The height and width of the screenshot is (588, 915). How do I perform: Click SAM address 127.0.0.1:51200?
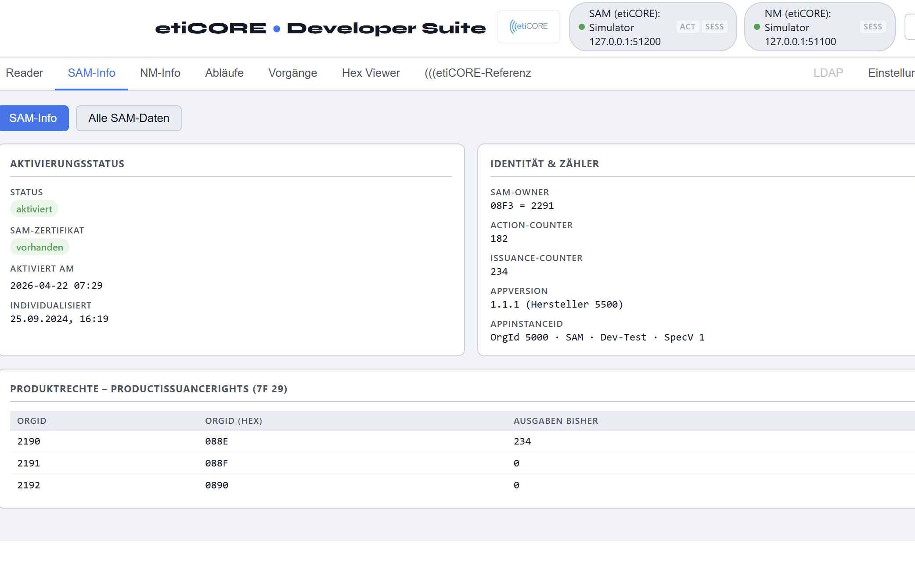[625, 42]
